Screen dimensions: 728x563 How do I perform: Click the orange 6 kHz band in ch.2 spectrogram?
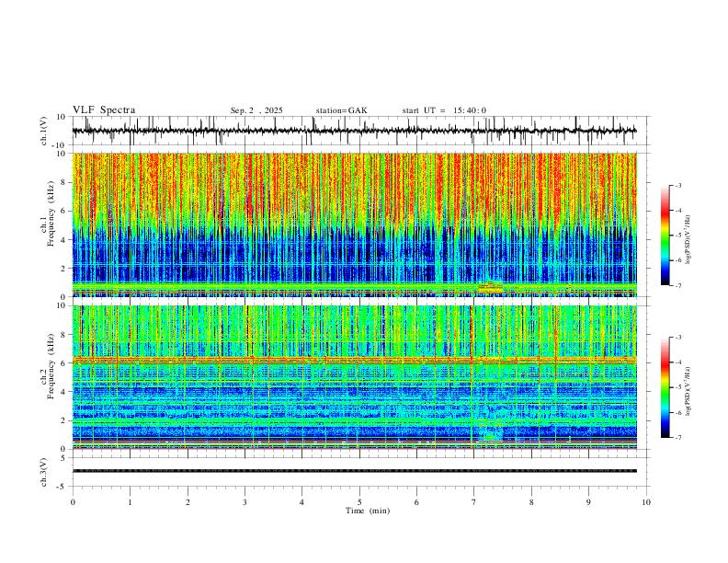tap(354, 359)
